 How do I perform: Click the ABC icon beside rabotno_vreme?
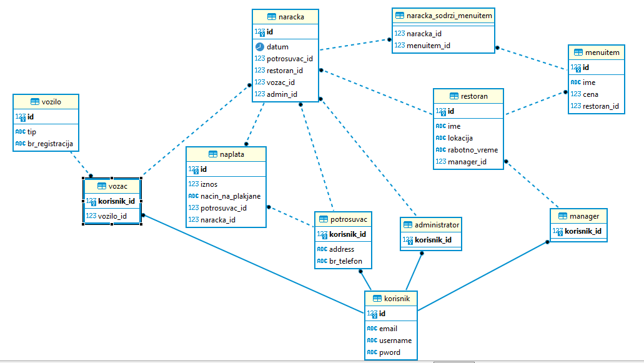point(441,150)
